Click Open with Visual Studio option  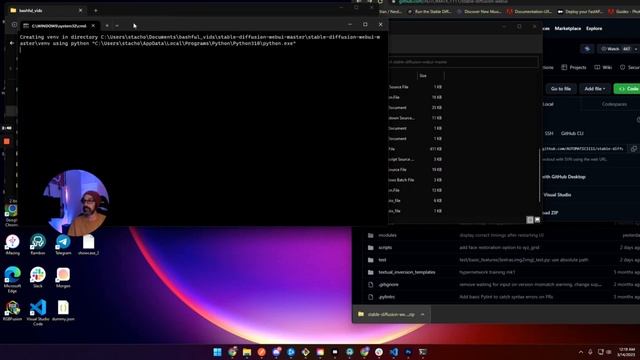557,195
